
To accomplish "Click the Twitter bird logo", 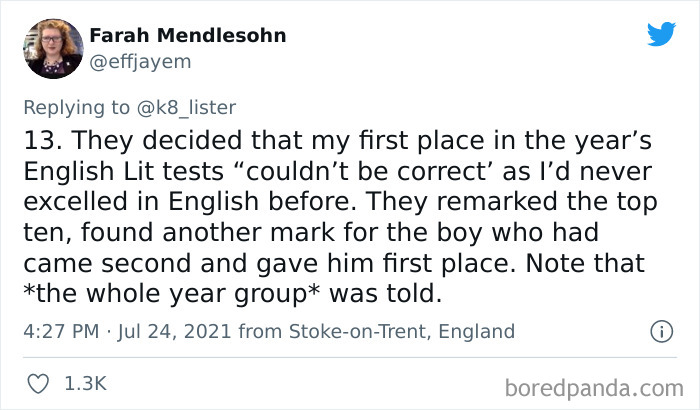I will click(x=660, y=35).
